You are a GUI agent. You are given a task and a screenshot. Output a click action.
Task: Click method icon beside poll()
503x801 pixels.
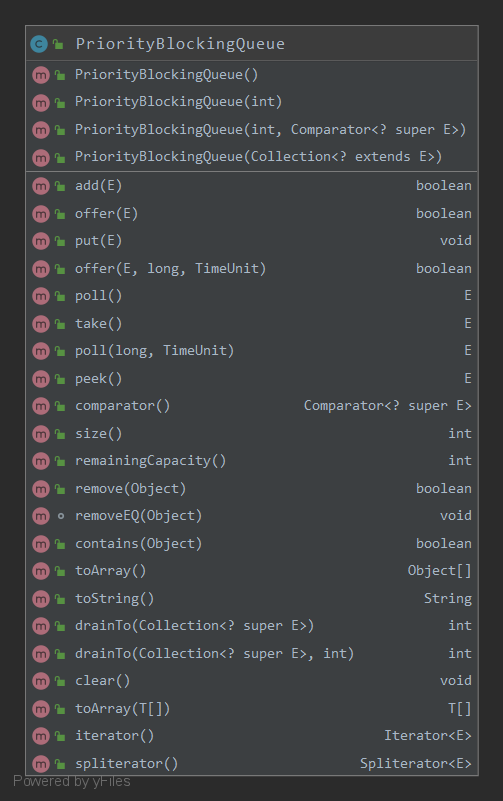coord(40,296)
